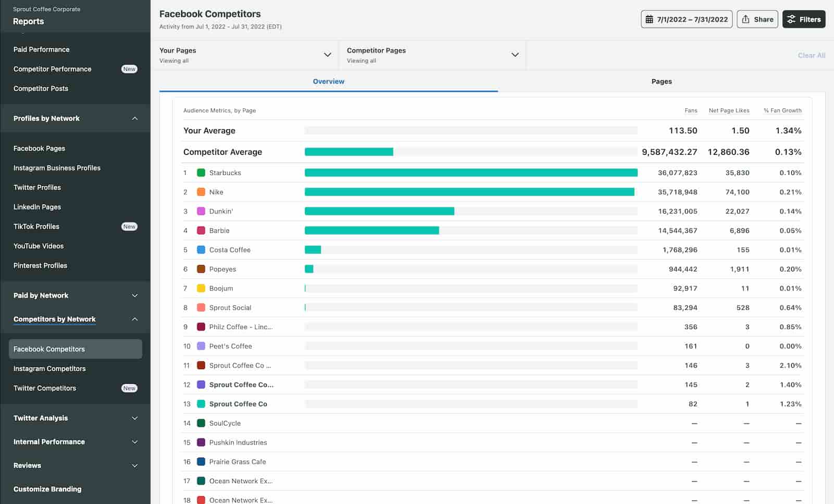Image resolution: width=834 pixels, height=504 pixels.
Task: Open Instagram Competitors in sidebar
Action: pyautogui.click(x=49, y=369)
